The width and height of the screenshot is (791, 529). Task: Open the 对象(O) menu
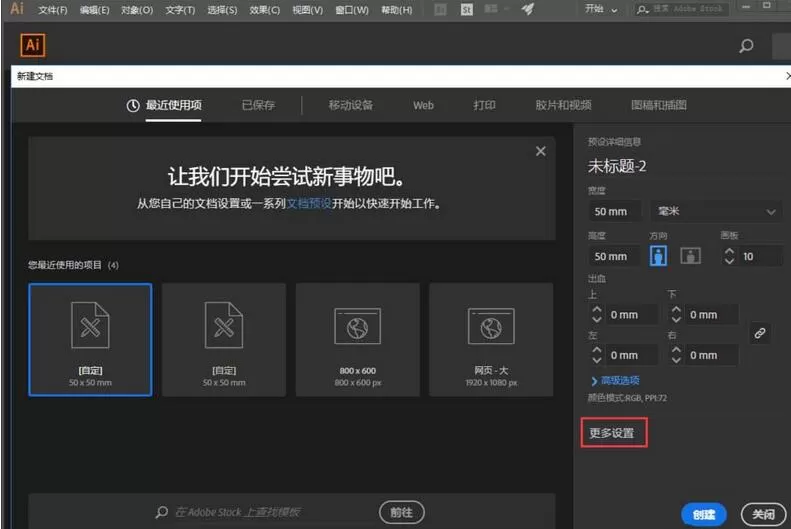click(x=137, y=10)
